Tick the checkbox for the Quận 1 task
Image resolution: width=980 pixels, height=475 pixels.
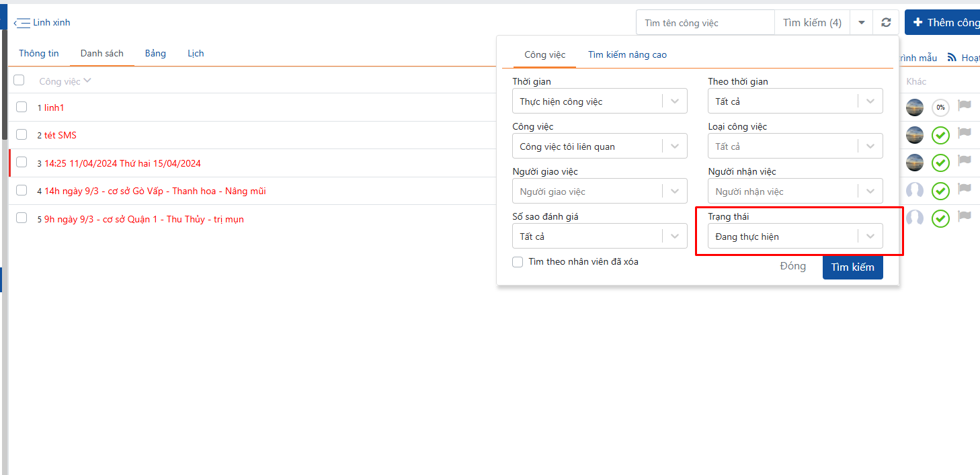pos(22,218)
